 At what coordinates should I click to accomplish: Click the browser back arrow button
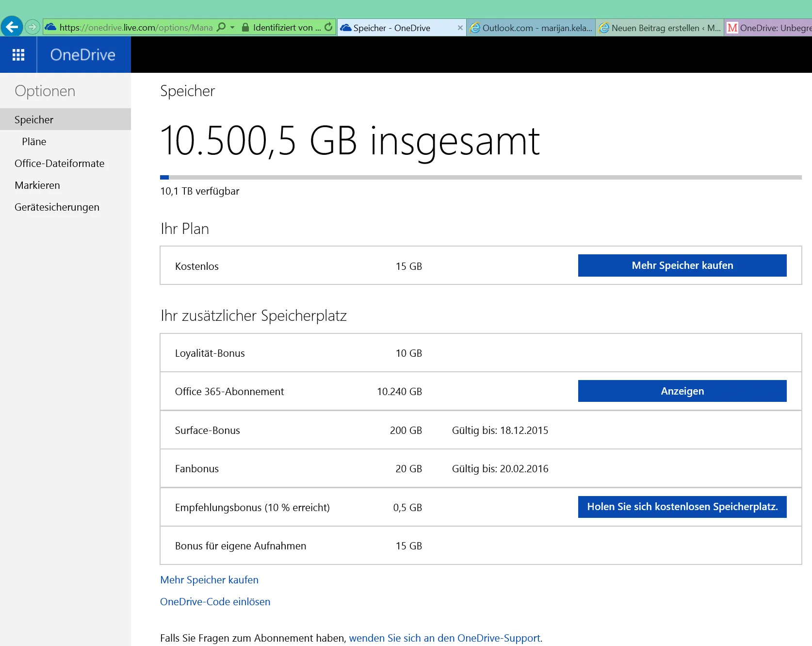[12, 27]
